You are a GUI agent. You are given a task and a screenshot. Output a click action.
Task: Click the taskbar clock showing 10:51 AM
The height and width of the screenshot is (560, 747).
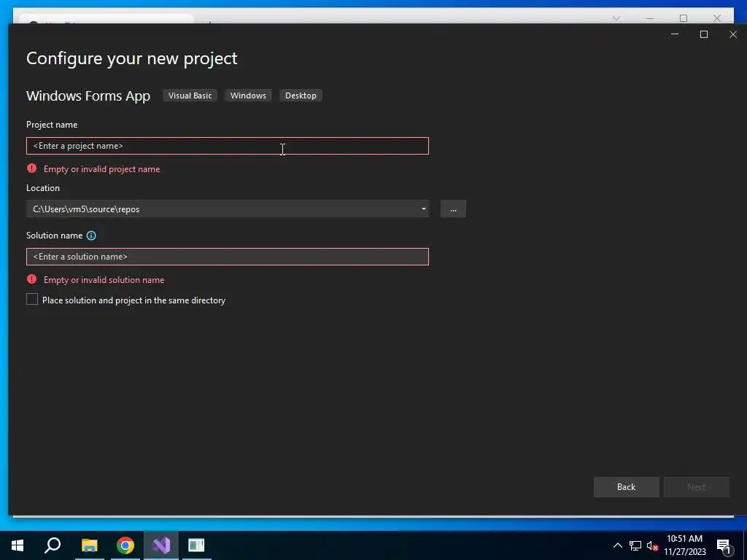click(x=684, y=545)
